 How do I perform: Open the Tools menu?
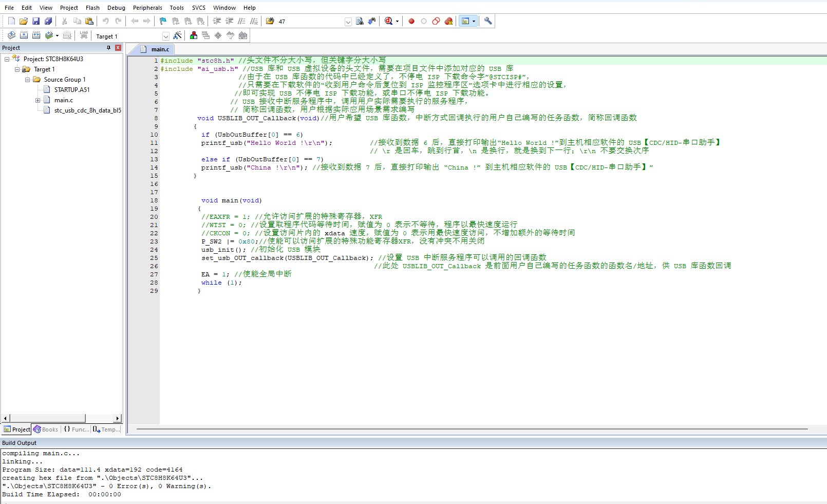click(177, 8)
